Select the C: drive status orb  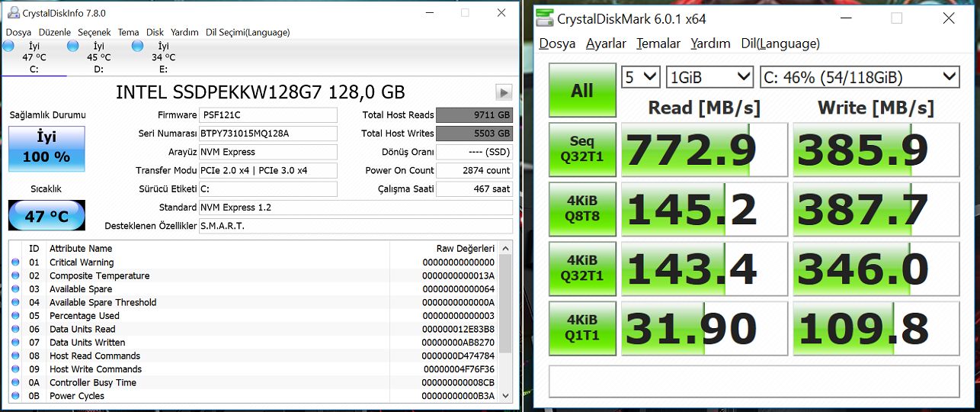point(8,46)
